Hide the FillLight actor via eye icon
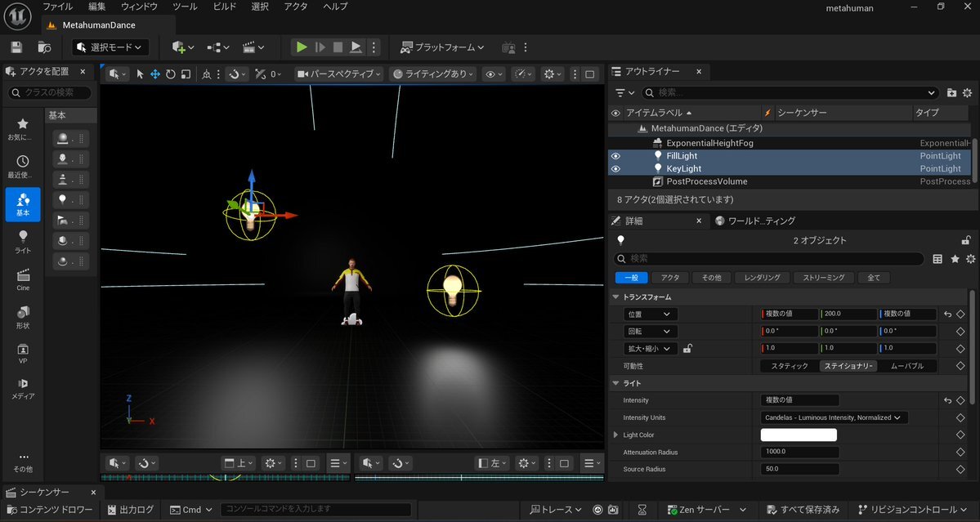Image resolution: width=980 pixels, height=522 pixels. [x=616, y=156]
